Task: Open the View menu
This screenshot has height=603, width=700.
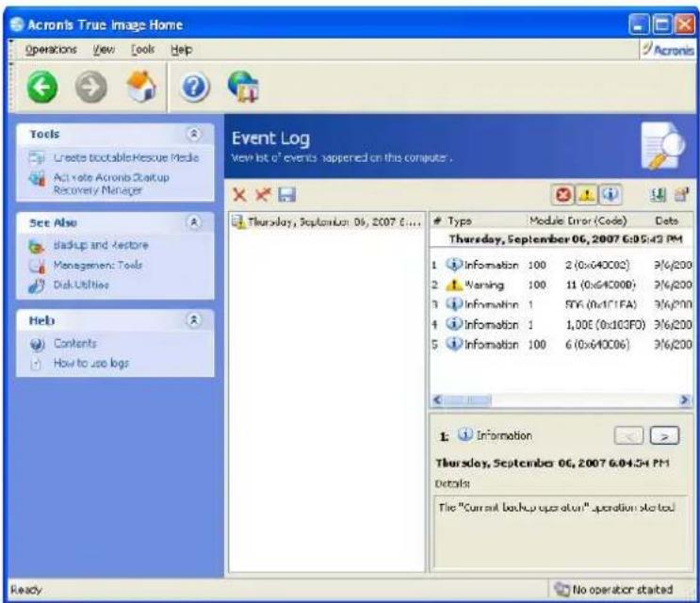Action: click(104, 50)
